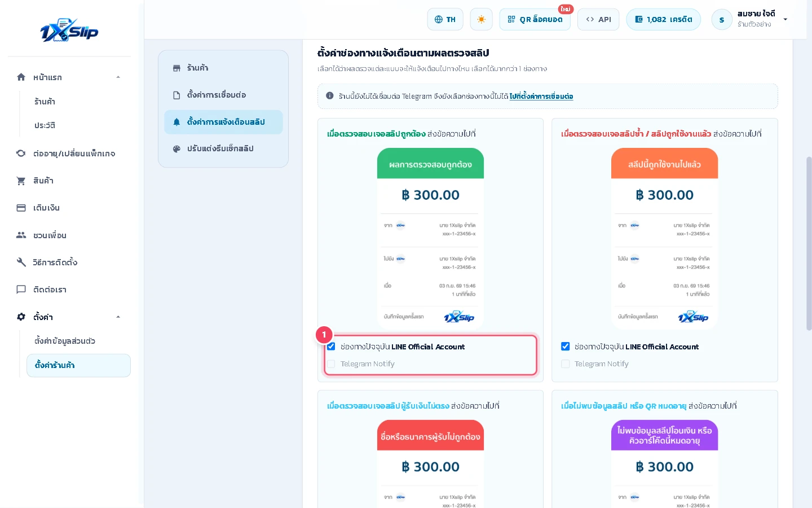Image resolution: width=812 pixels, height=508 pixels.
Task: Follow the ไปที่ตั้งค่าการเชื่อมต่อ link
Action: pyautogui.click(x=541, y=97)
